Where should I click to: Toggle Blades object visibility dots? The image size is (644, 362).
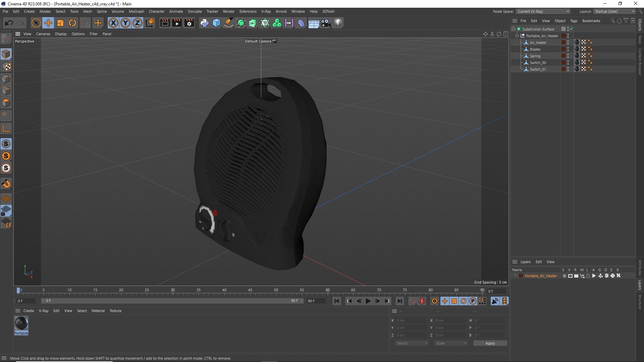[x=568, y=49]
